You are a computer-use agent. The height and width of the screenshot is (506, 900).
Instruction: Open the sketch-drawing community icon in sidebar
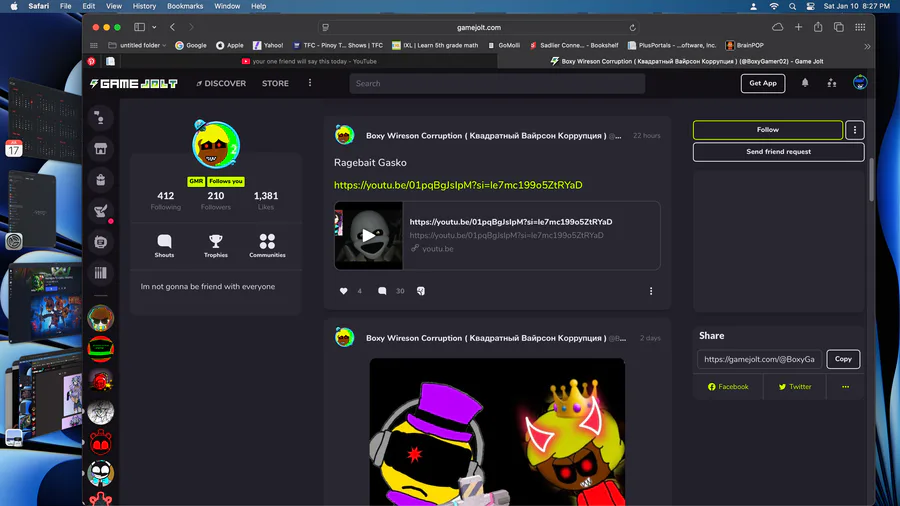pos(100,411)
